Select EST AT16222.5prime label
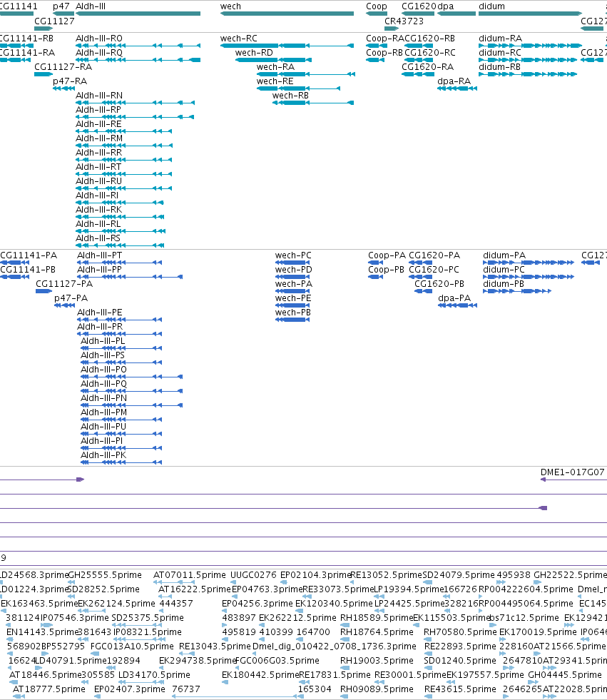The image size is (607, 700). (195, 589)
